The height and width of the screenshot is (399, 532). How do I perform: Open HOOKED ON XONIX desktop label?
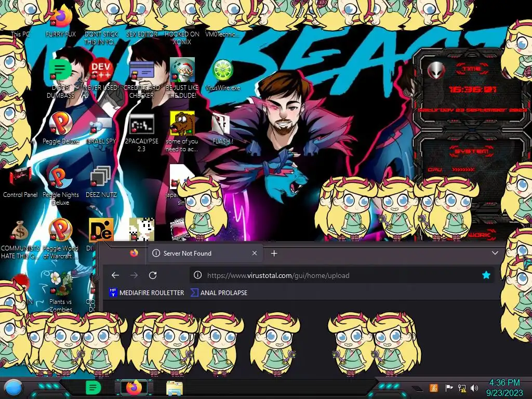tap(182, 38)
